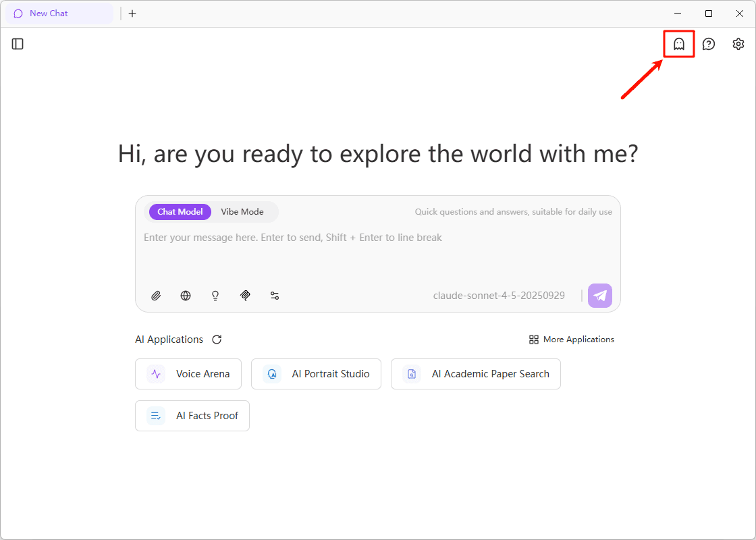Viewport: 756px width, 540px height.
Task: Select the Chat Model mode
Action: (x=180, y=212)
